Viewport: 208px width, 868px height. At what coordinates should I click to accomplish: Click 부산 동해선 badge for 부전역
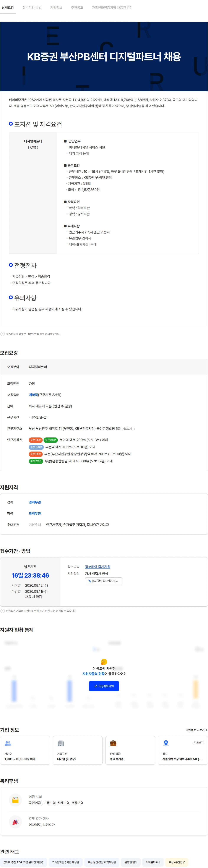pos(36,447)
